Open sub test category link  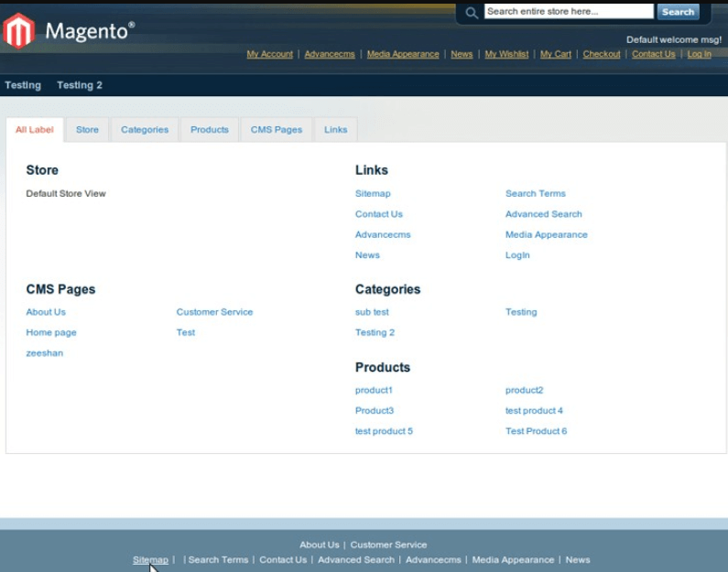pos(372,312)
